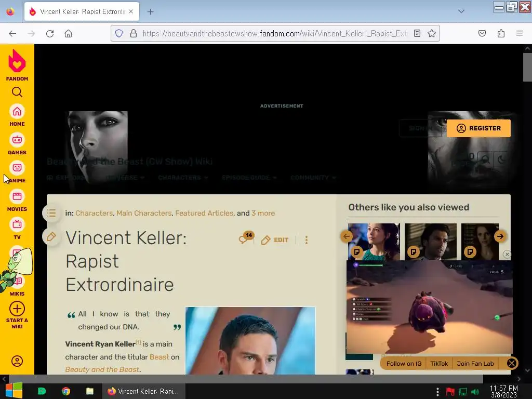Bookmark this page with star icon
Viewport: 532px width, 399px height.
click(432, 33)
